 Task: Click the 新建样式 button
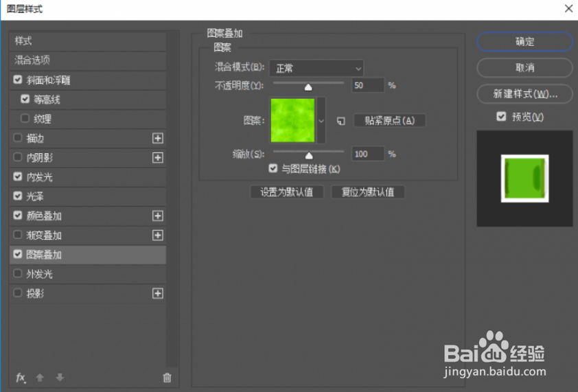tap(524, 94)
